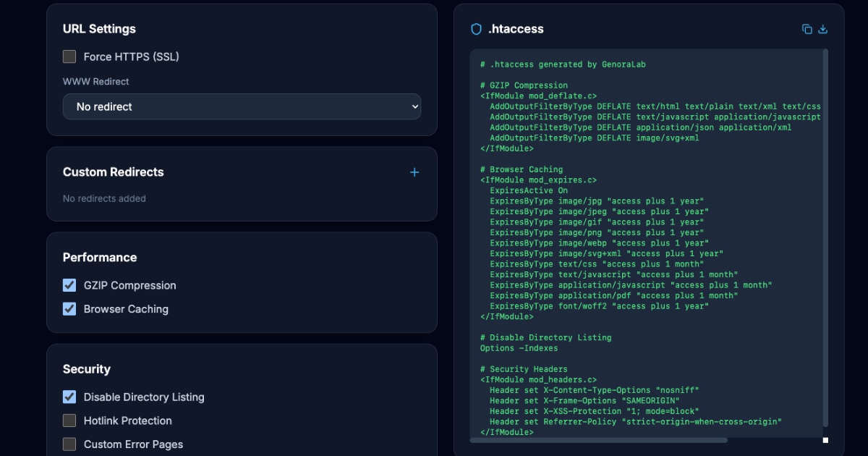This screenshot has height=456, width=868.
Task: Click the "WWW Redirect" label
Action: 96,82
